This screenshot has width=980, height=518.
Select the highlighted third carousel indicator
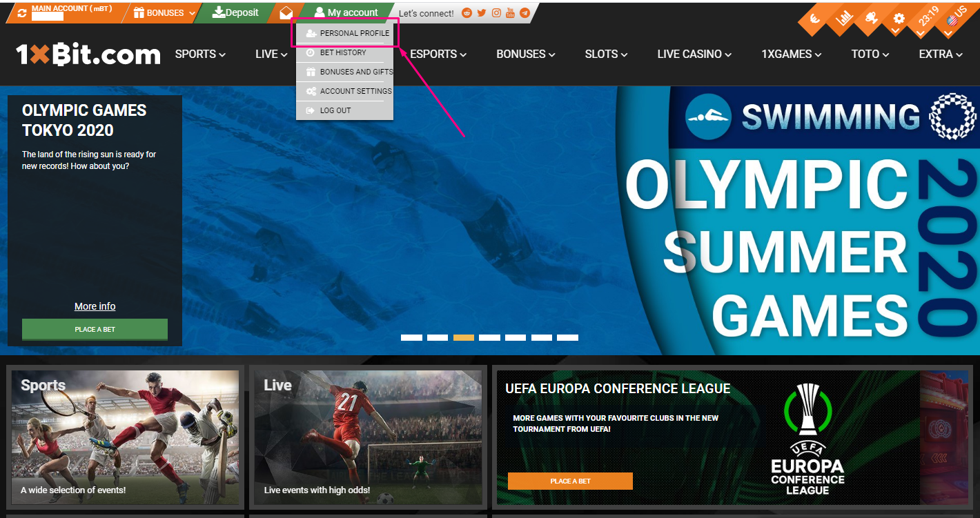pos(464,337)
